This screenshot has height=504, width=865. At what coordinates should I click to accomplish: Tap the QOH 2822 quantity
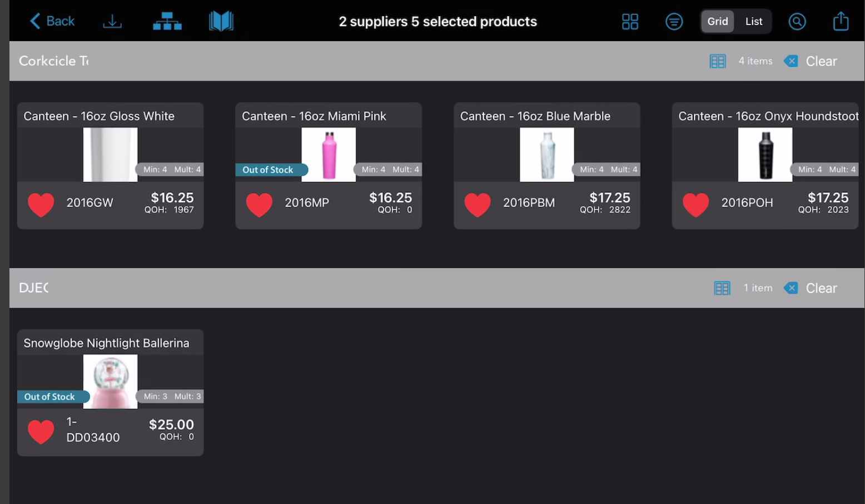point(605,210)
